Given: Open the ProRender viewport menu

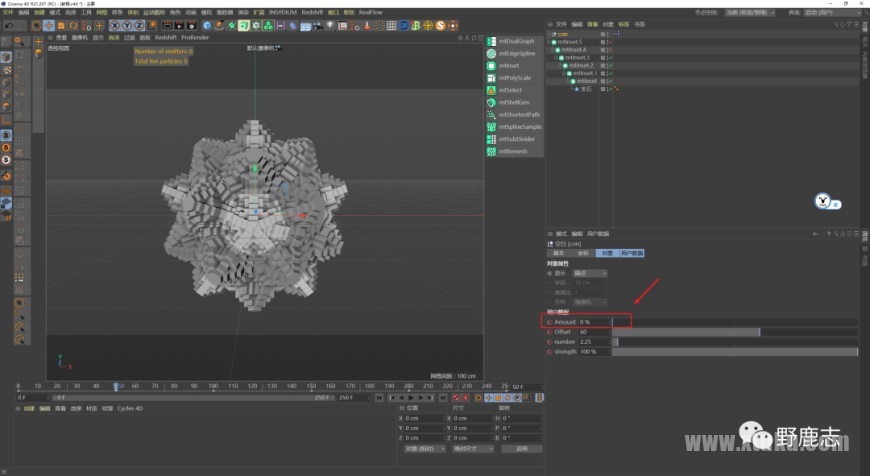Looking at the screenshot, I should [195, 37].
